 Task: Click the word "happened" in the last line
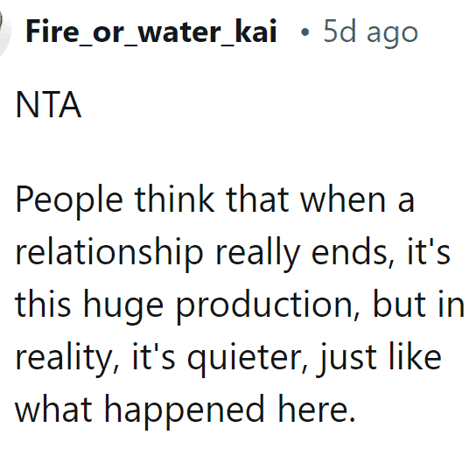click(185, 411)
